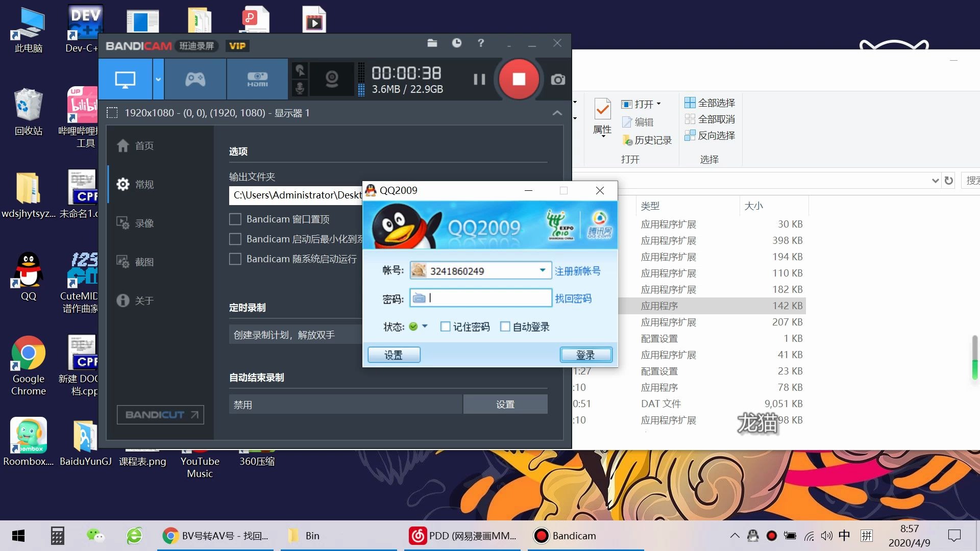
Task: Toggle Bandicam webcam overlay icon
Action: tap(332, 79)
